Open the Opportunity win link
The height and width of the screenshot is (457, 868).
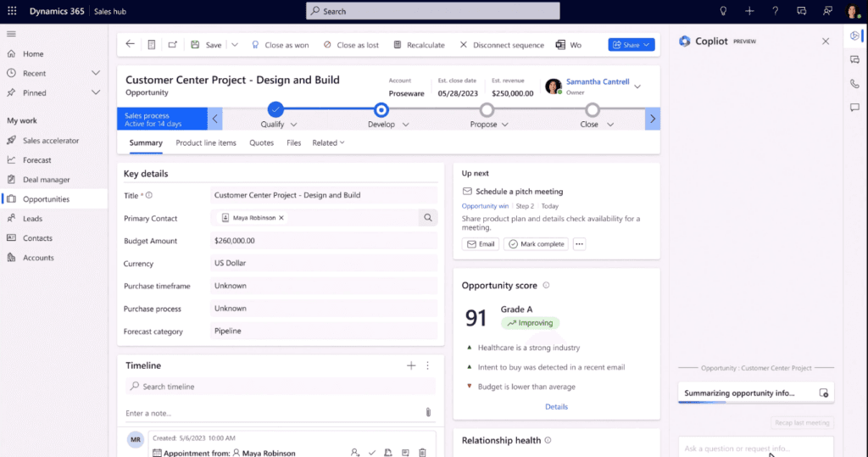485,206
